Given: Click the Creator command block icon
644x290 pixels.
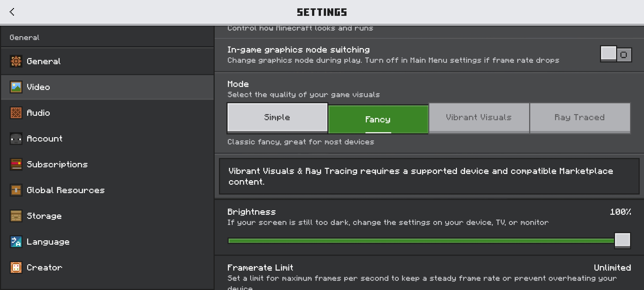Looking at the screenshot, I should pos(16,267).
